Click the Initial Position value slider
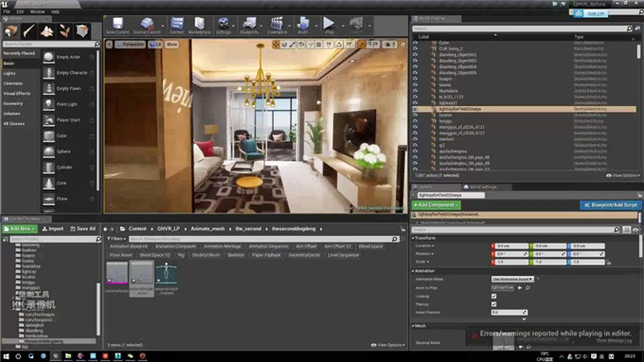The height and width of the screenshot is (362, 644). coord(509,313)
